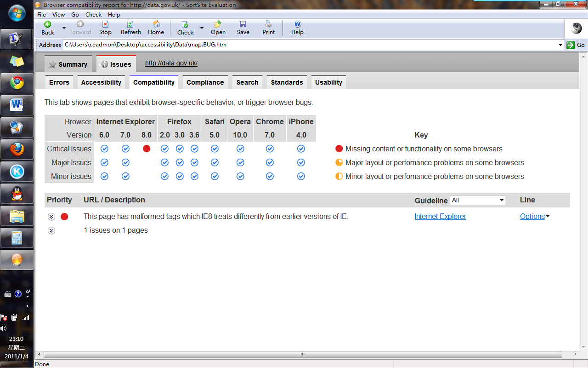The height and width of the screenshot is (368, 588).
Task: Click the Major Issues check under Safari 5.0
Action: pos(215,162)
